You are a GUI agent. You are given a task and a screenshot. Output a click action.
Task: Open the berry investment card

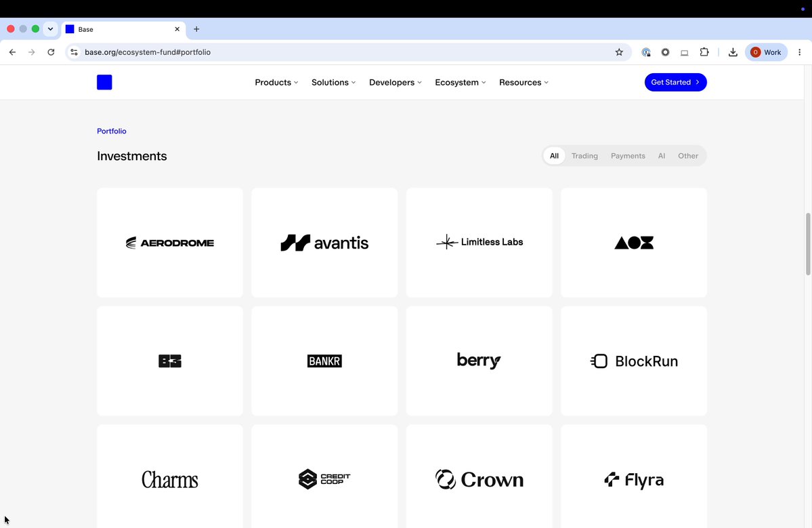click(479, 361)
